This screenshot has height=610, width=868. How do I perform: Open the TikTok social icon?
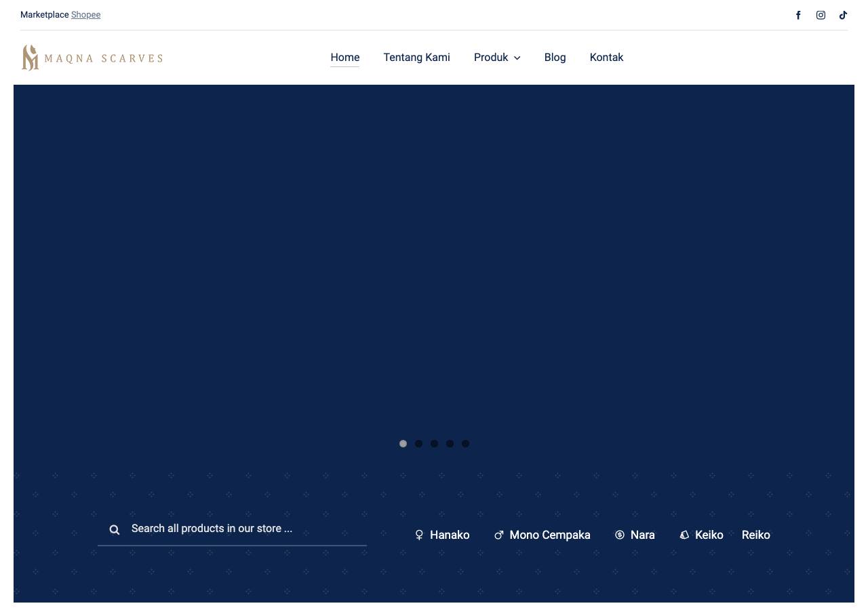[x=843, y=15]
